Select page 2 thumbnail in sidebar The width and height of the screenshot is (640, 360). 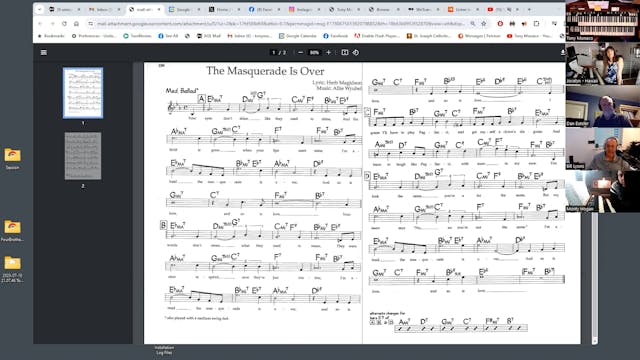83,156
